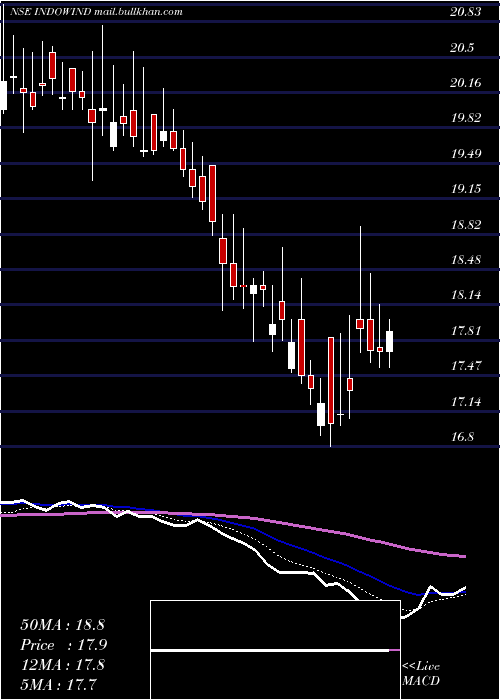Click the NSE INDOWIND mail.bullkhan.com title text
The image size is (500, 700).
pyautogui.click(x=96, y=12)
